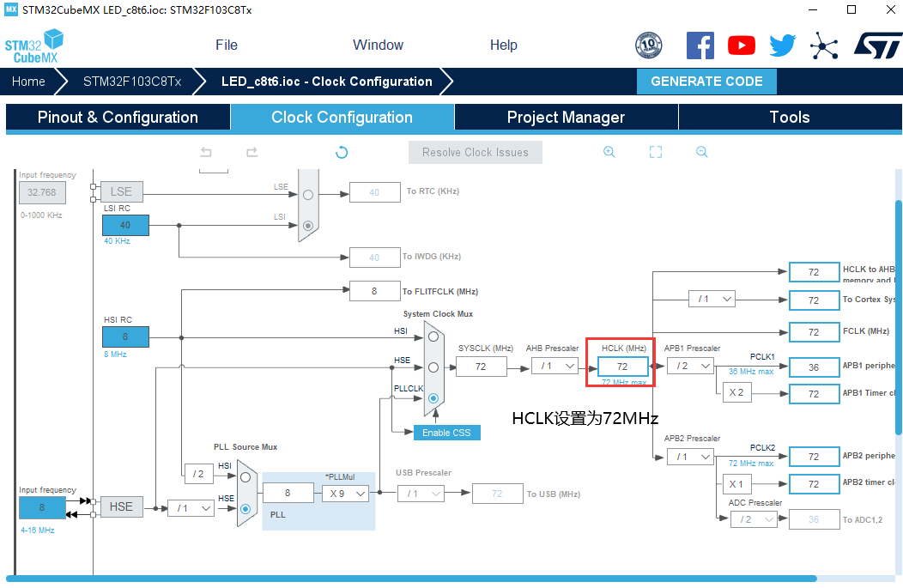Click the refresh clock tree icon
903x588 pixels.
coord(342,152)
